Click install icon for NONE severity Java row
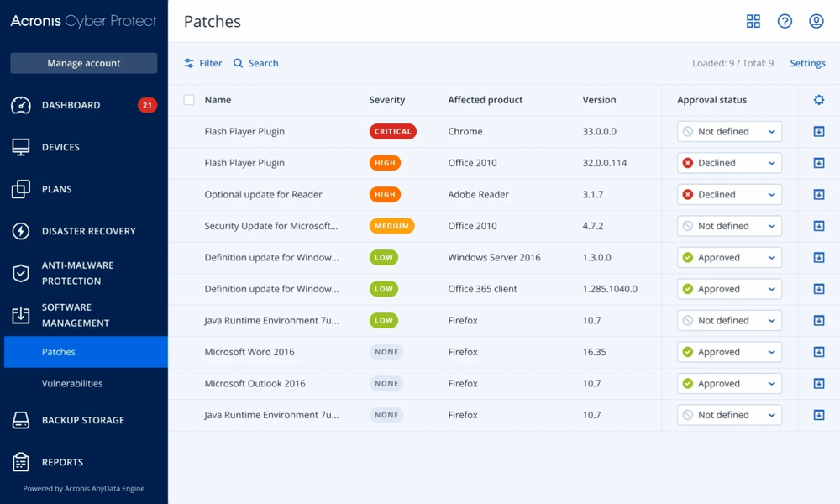This screenshot has width=840, height=504. [x=818, y=415]
